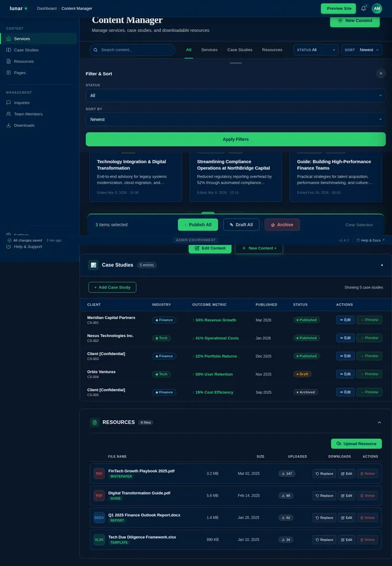Open the notifications bell
The width and height of the screenshot is (392, 566).
364,9
